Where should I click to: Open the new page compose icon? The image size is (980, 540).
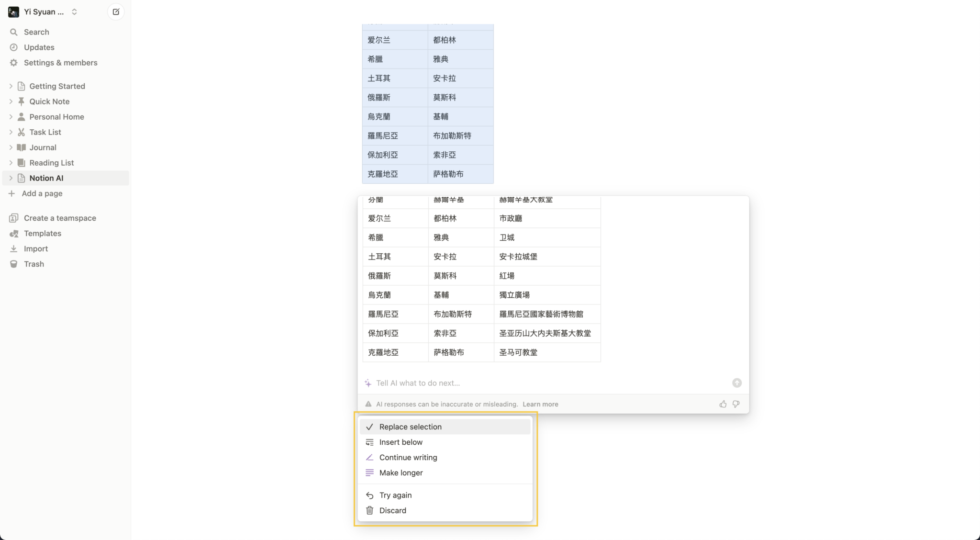[115, 11]
